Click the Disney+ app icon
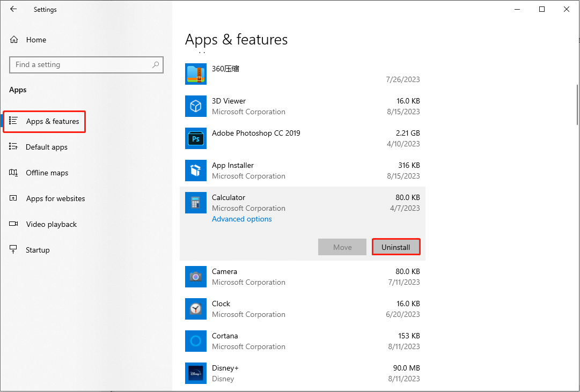Image resolution: width=580 pixels, height=392 pixels. point(196,373)
